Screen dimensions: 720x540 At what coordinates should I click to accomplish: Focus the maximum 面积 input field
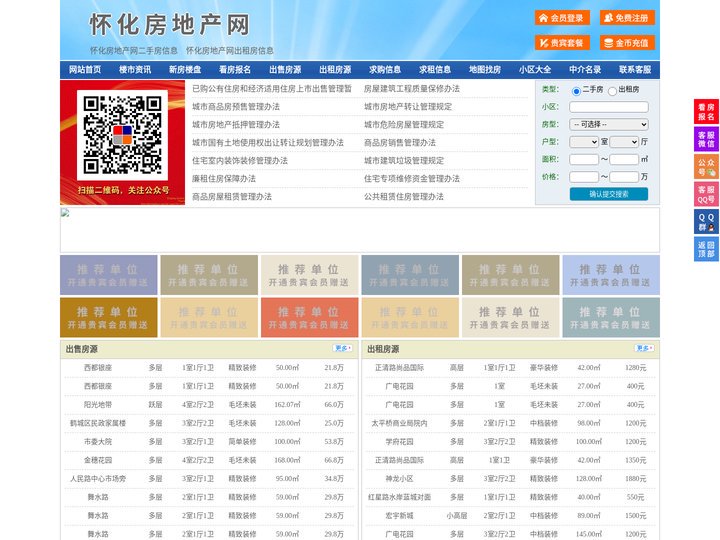click(624, 159)
